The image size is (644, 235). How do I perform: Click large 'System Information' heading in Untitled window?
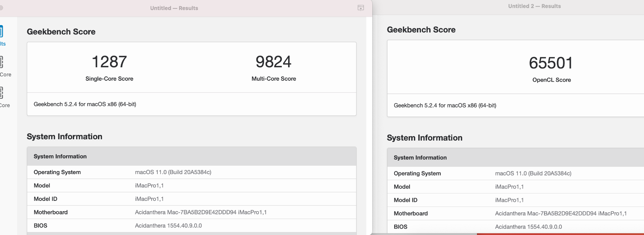pos(64,137)
